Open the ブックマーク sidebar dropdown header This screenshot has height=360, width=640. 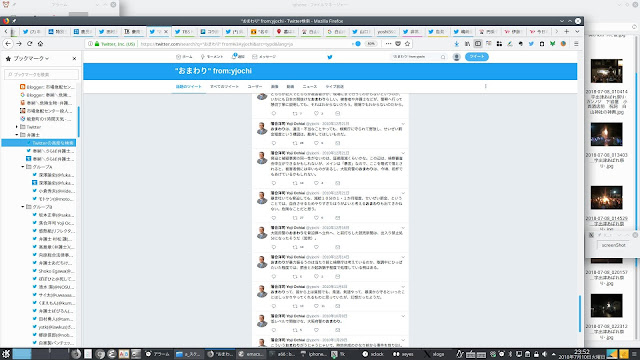27,59
